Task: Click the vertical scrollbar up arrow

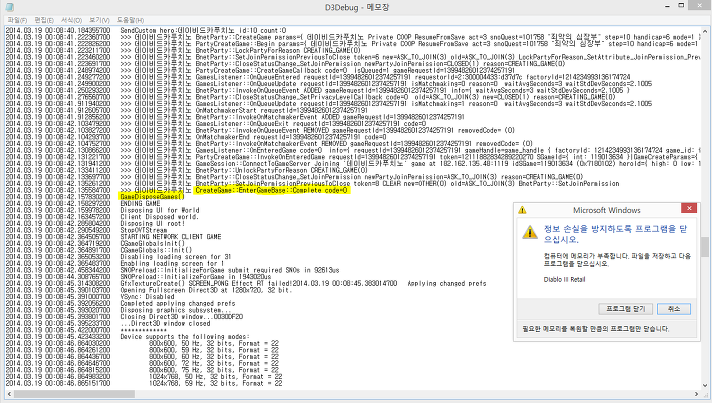Action: coord(705,31)
